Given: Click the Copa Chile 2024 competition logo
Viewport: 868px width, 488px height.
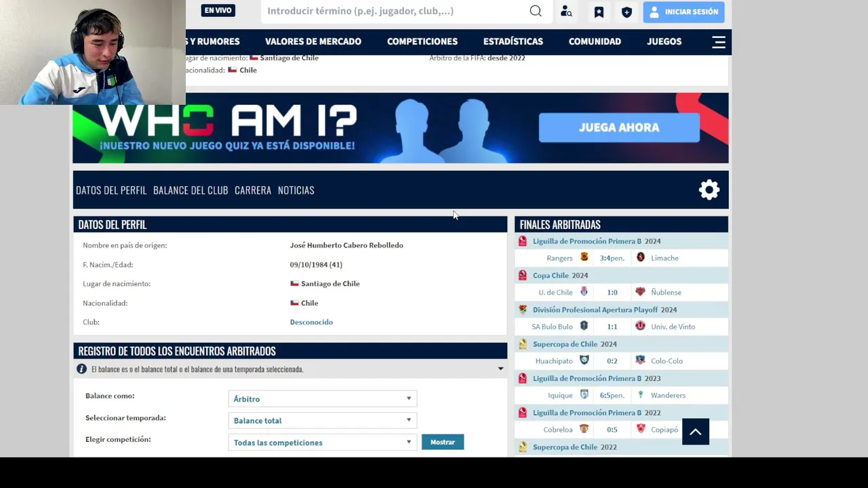Looking at the screenshot, I should pyautogui.click(x=522, y=275).
